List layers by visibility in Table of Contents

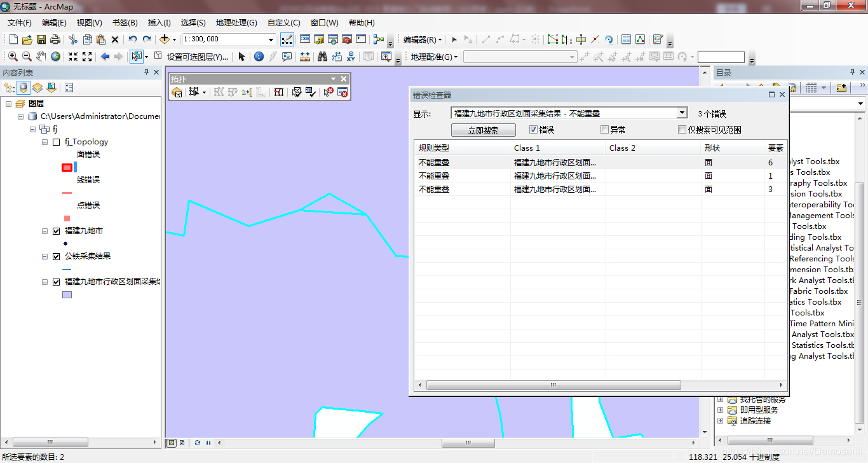coord(37,87)
